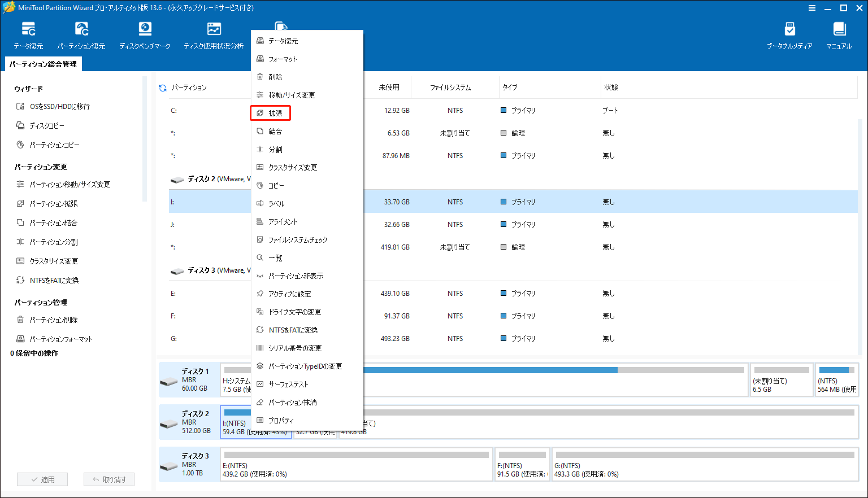The width and height of the screenshot is (868, 498).
Task: Select 削除 in the context menu
Action: (307, 77)
